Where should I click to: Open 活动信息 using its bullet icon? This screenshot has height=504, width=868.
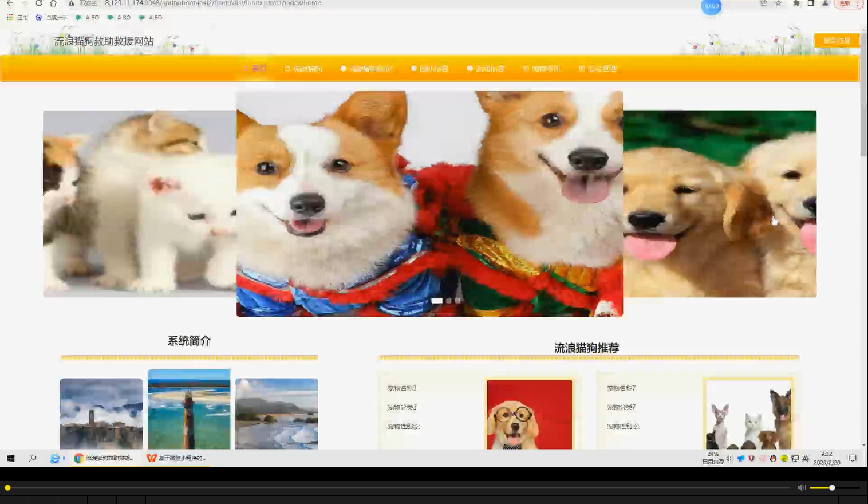[469, 68]
